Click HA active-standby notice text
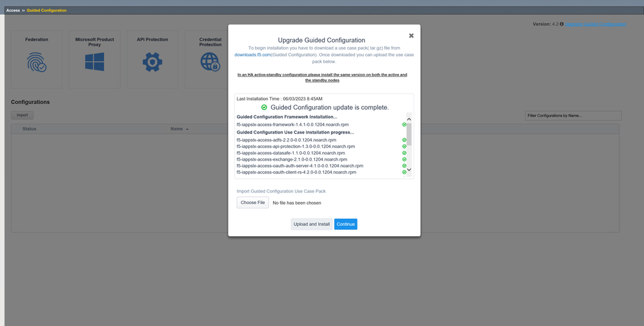Image resolution: width=644 pixels, height=326 pixels. click(322, 77)
